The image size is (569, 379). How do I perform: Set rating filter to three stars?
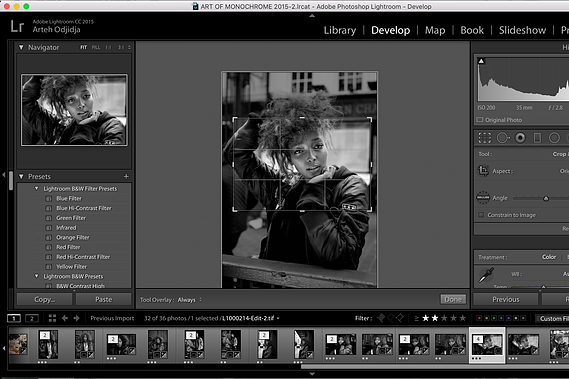coord(444,318)
